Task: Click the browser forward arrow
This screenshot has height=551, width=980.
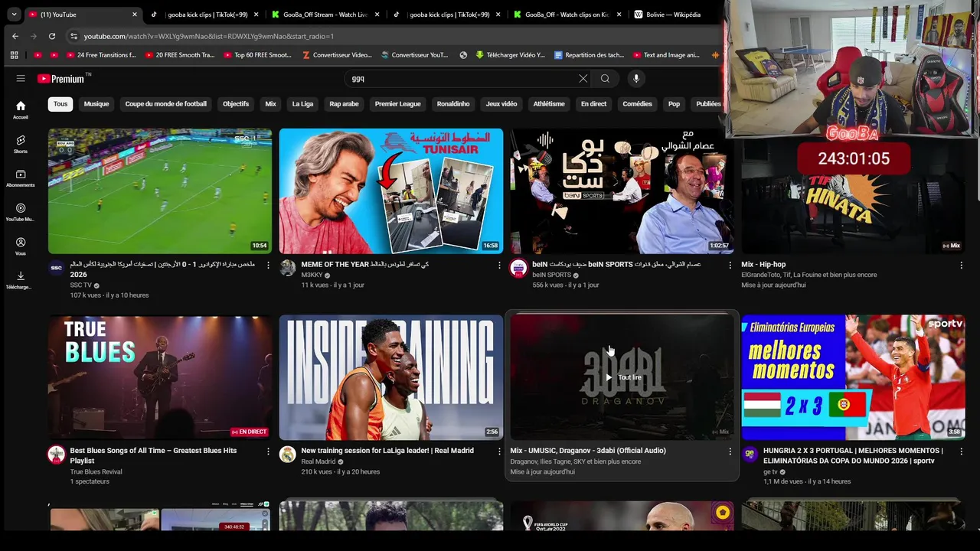Action: point(33,36)
